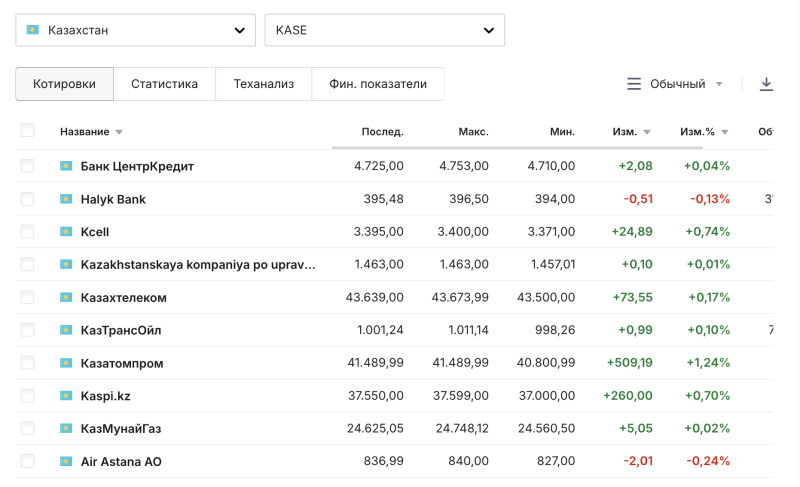Open the КазМунайГаз stock page
Viewport: 800px width, 487px height.
click(120, 429)
